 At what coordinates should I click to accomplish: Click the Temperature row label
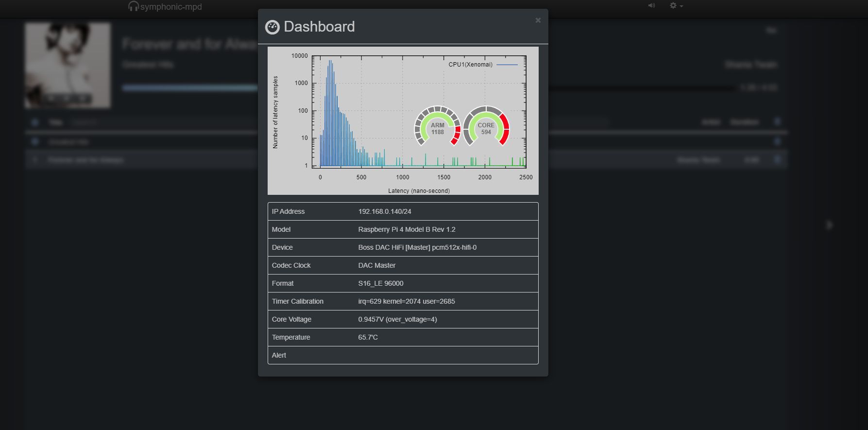pos(290,337)
